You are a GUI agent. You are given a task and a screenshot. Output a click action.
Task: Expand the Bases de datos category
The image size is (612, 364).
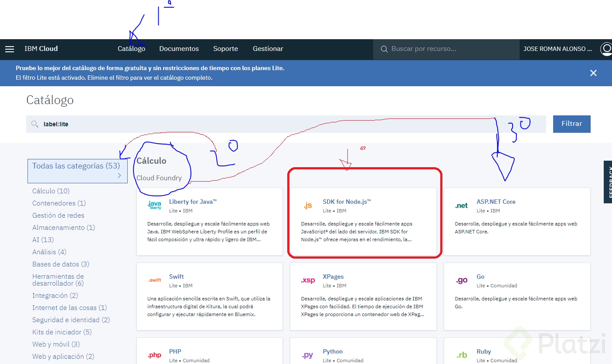coord(61,264)
